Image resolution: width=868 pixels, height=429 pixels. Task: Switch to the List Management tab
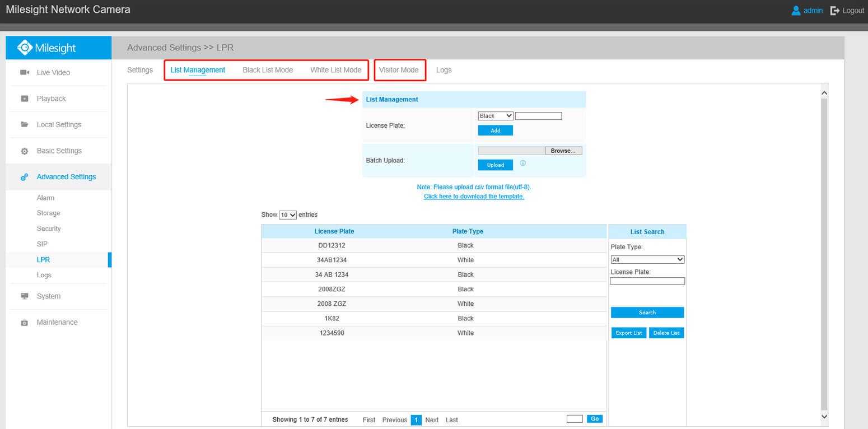(198, 70)
